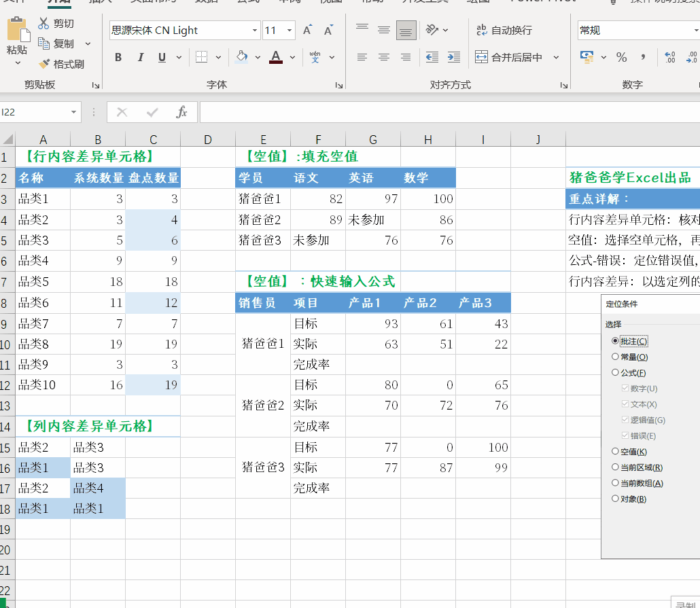The image size is (700, 608).
Task: Open the fill color dropdown arrow
Action: (258, 57)
